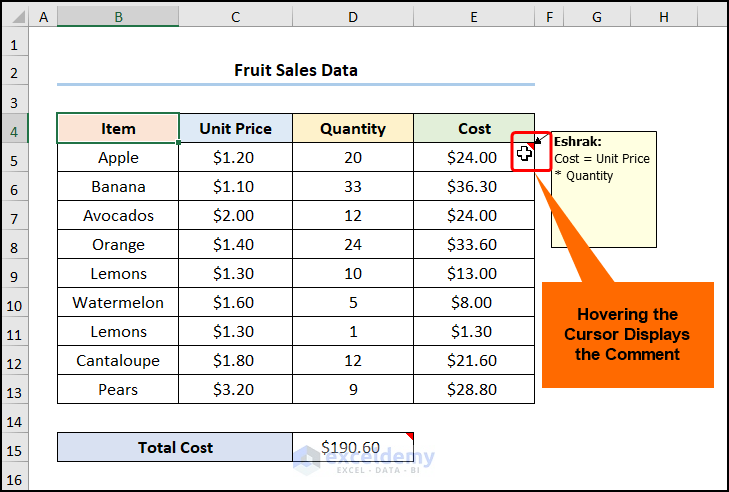Select column H header
Viewport: 729px width, 492px height.
[664, 17]
